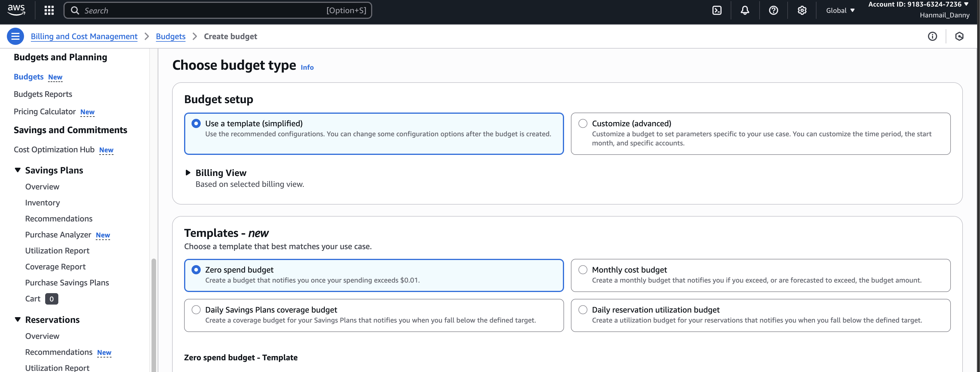Open the settings gear icon
This screenshot has height=372, width=980.
(x=802, y=10)
